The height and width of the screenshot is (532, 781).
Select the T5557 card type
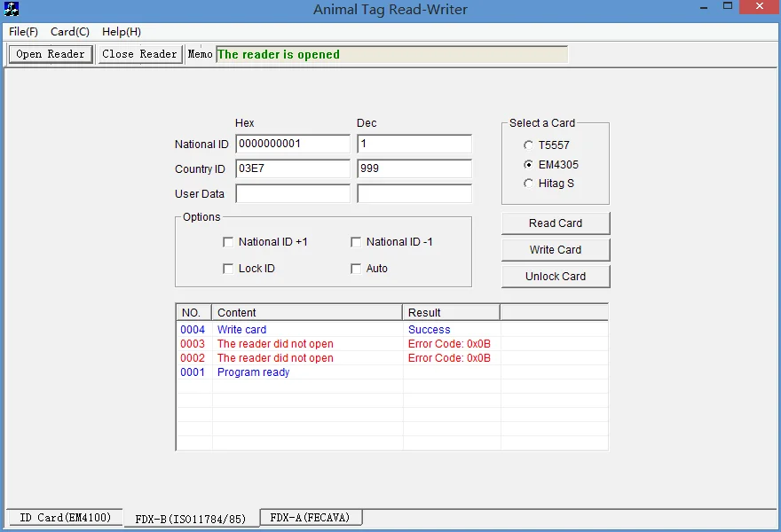pos(529,145)
